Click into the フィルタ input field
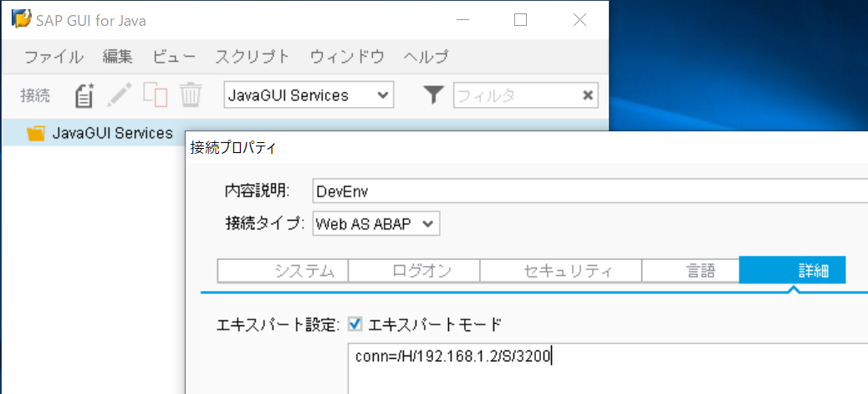This screenshot has width=868, height=394. (518, 95)
